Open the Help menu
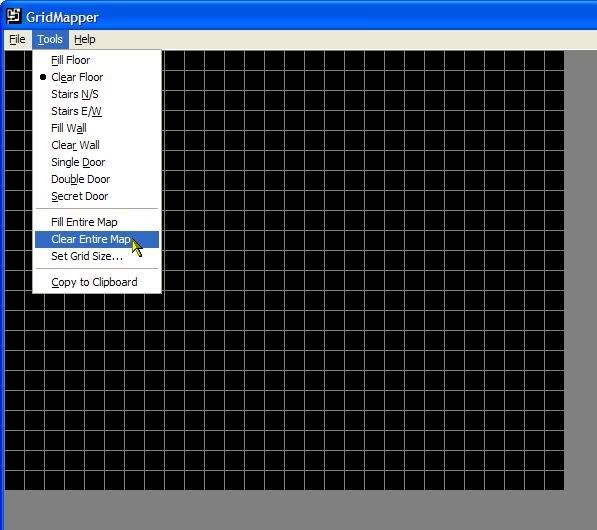 click(85, 39)
